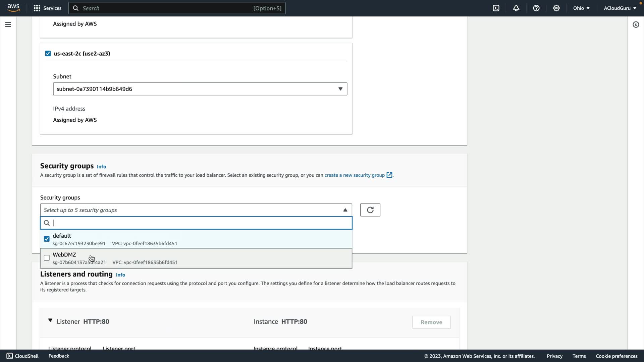Screen dimensions: 644x362
Task: Check the WebDMZ security group
Action: coord(47,258)
